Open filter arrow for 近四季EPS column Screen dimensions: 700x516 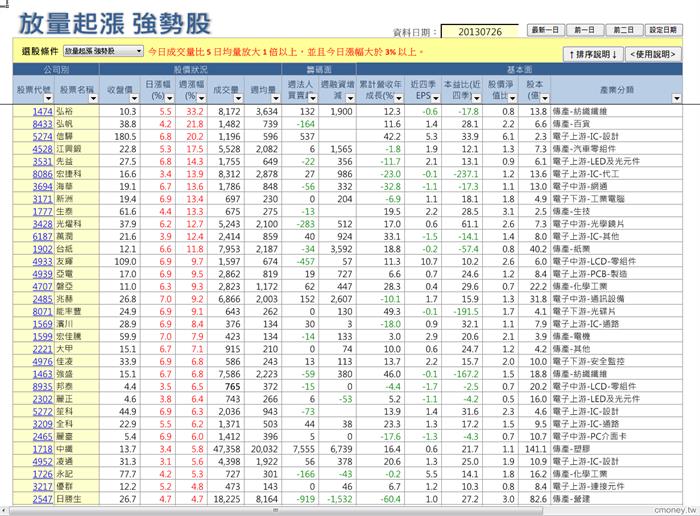(x=436, y=98)
